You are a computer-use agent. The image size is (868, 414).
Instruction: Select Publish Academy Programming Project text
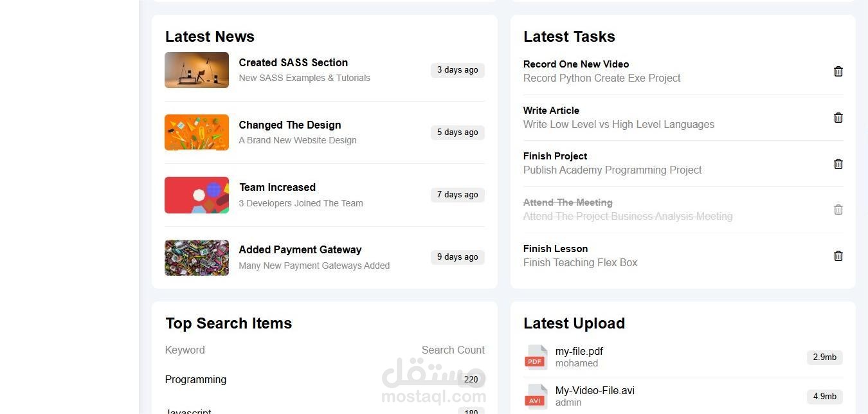tap(613, 170)
